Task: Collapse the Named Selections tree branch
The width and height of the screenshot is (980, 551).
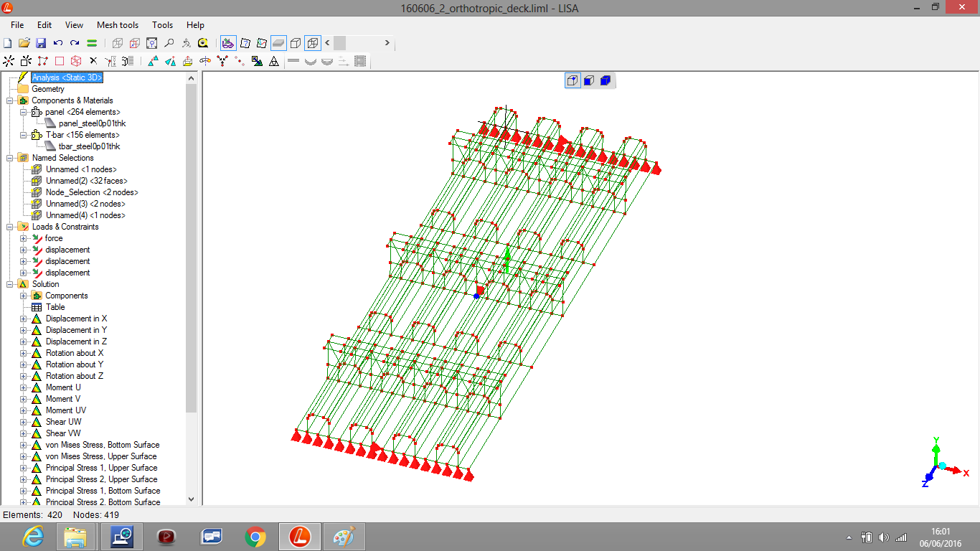Action: pos(9,158)
